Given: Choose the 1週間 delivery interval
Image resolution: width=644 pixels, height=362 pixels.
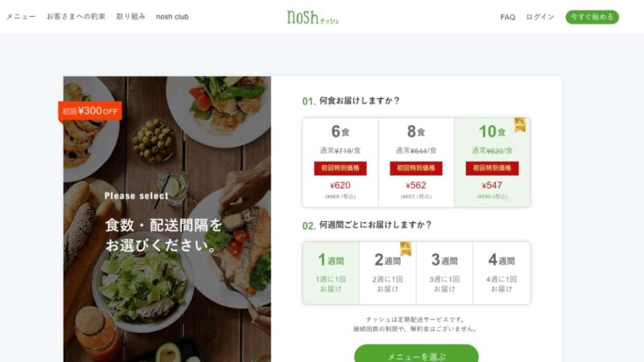Looking at the screenshot, I should pyautogui.click(x=331, y=273).
